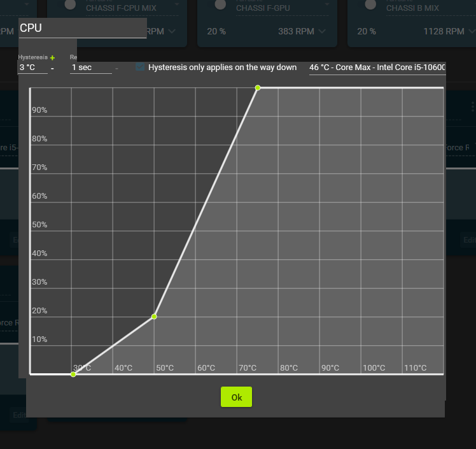Click the 40°C axis label

123,368
